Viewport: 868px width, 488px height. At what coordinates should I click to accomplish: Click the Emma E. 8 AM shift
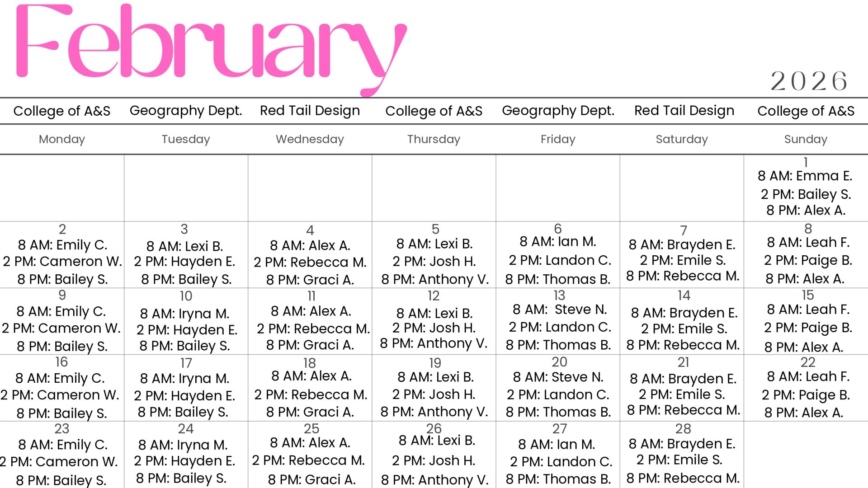[x=805, y=176]
